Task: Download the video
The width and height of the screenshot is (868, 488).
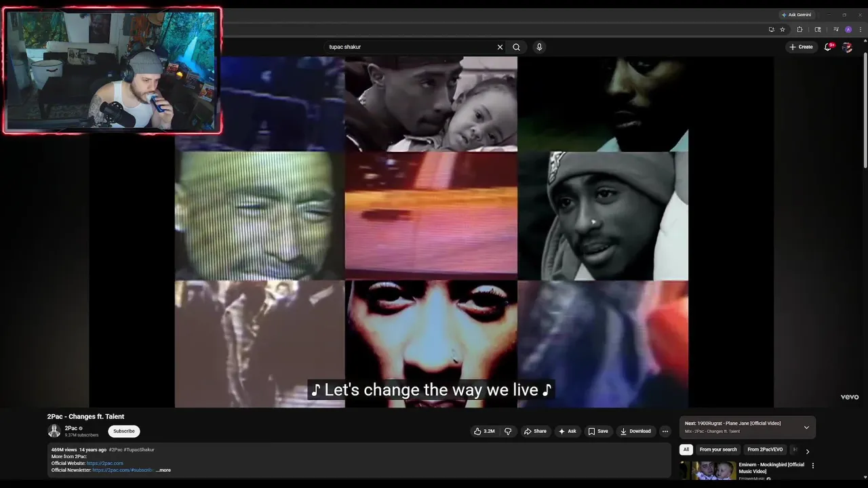Action: point(635,431)
